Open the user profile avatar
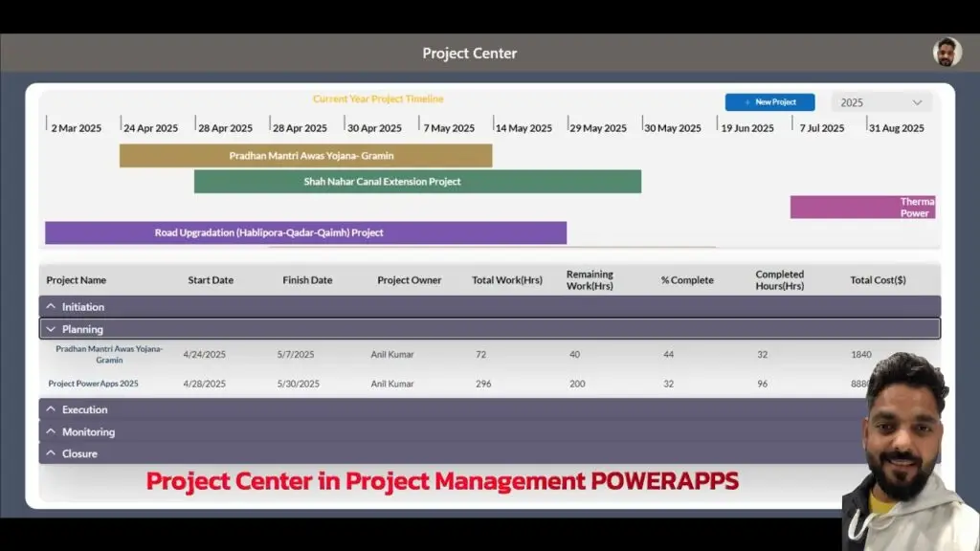Image resolution: width=980 pixels, height=551 pixels. pyautogui.click(x=947, y=53)
